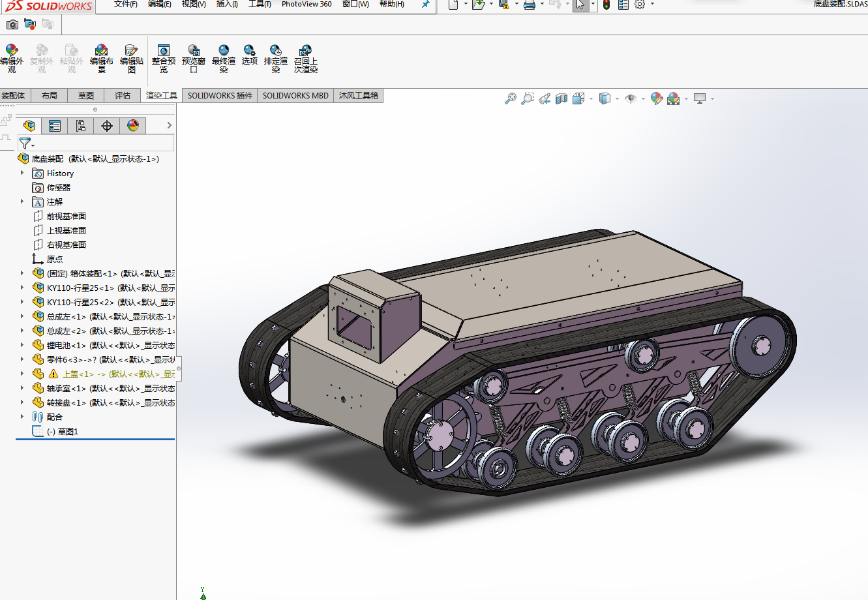Open the DisplayManager tab icon
Screen dimensions: 868x600
[x=133, y=126]
